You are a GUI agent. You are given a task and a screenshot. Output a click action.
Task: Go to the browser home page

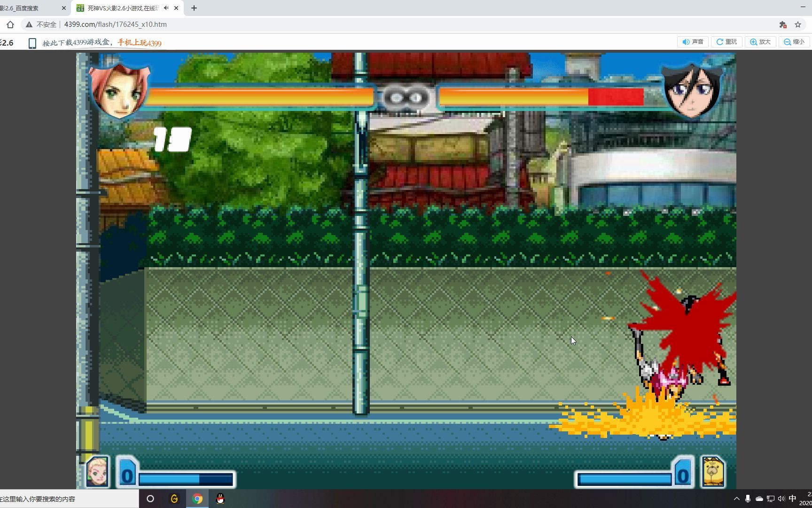click(x=10, y=24)
